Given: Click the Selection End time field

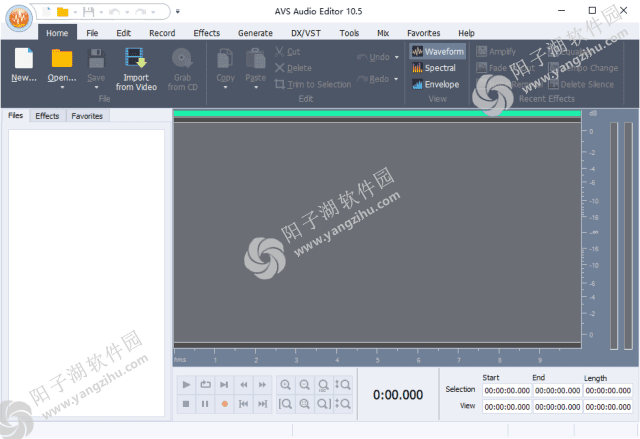Looking at the screenshot, I should (x=558, y=390).
